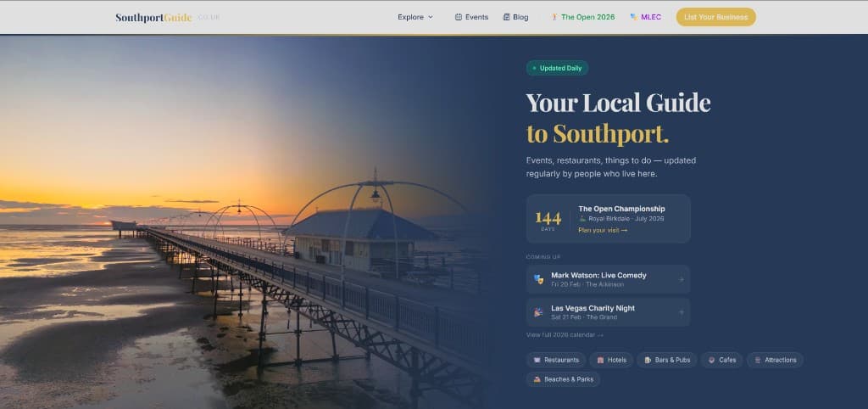This screenshot has width=868, height=409.
Task: Click the chevron next to Explore
Action: click(431, 17)
